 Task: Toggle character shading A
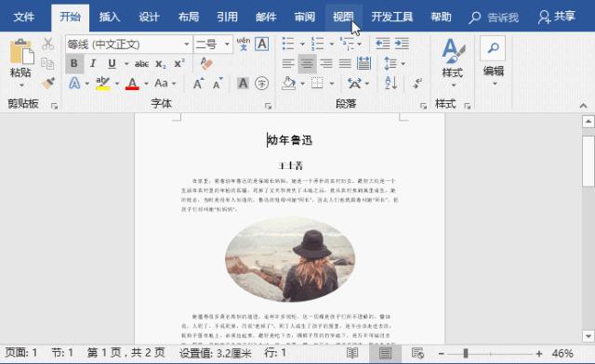(243, 83)
